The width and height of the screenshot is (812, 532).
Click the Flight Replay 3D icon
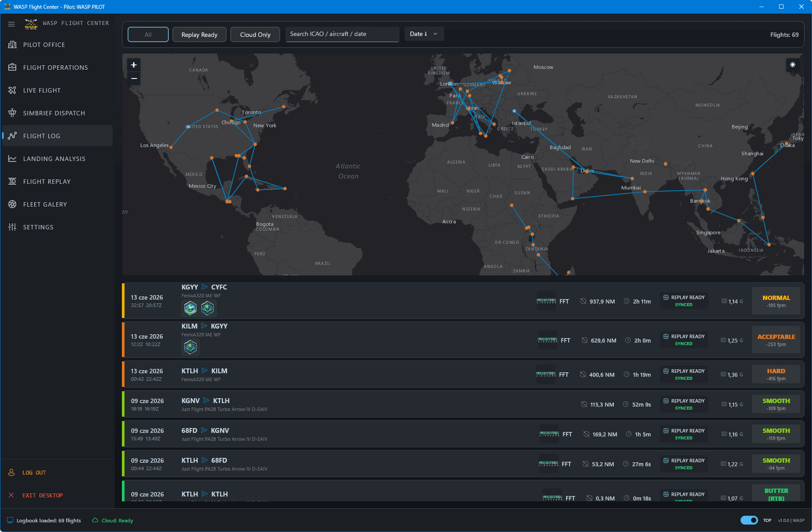[x=12, y=182]
